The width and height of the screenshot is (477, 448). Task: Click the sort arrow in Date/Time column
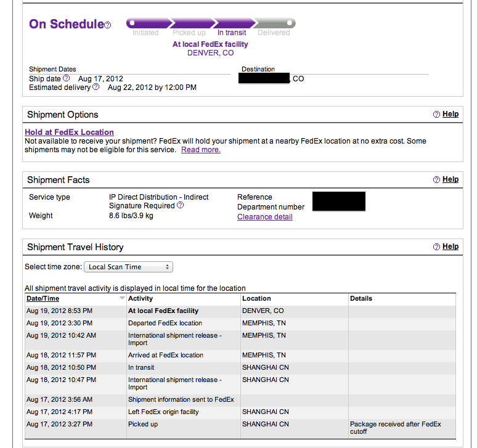point(122,298)
